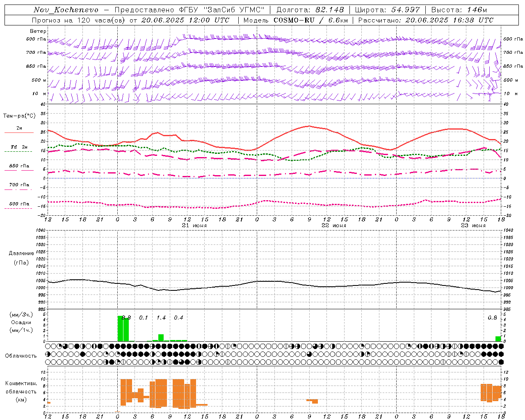The image size is (525, 420).
Task: Click the green precipitation bar below 1.4
Action: [x=161, y=338]
